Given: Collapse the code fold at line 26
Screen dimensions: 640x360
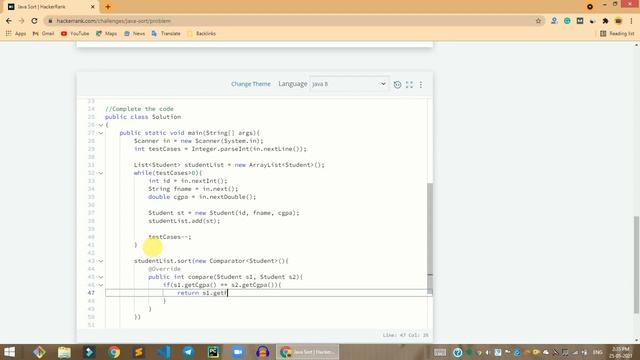Looking at the screenshot, I should click(101, 125).
